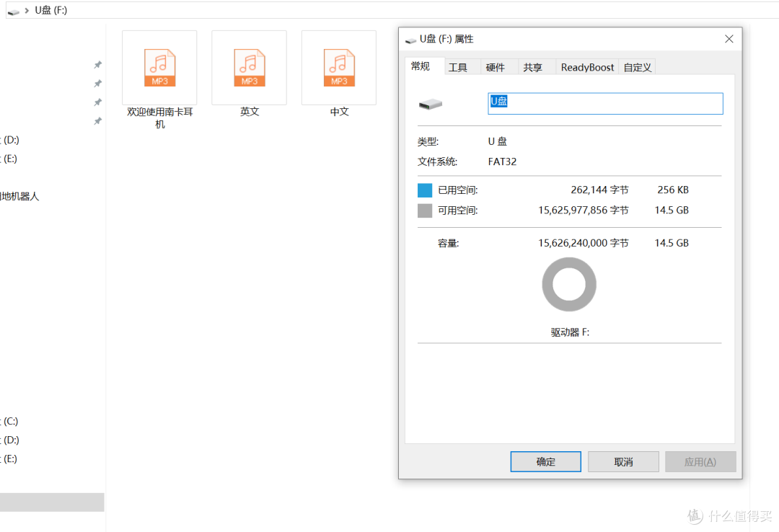
Task: Switch to the 常规 tab
Action: click(x=421, y=66)
